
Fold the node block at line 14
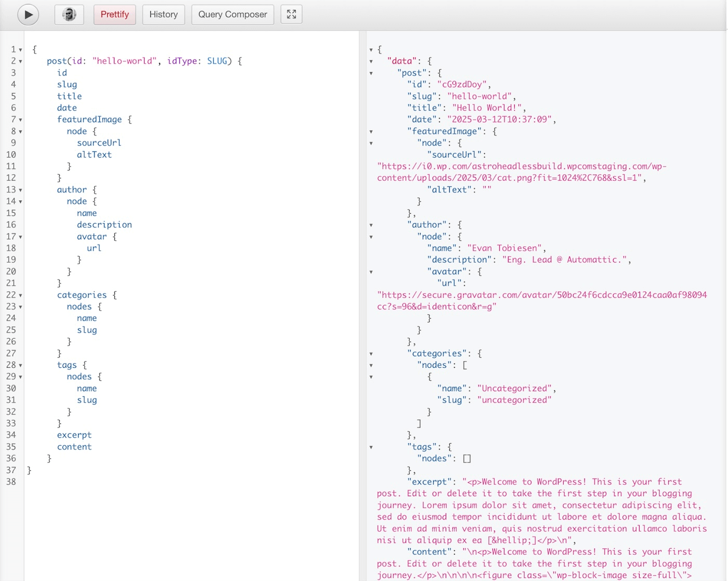(20, 202)
